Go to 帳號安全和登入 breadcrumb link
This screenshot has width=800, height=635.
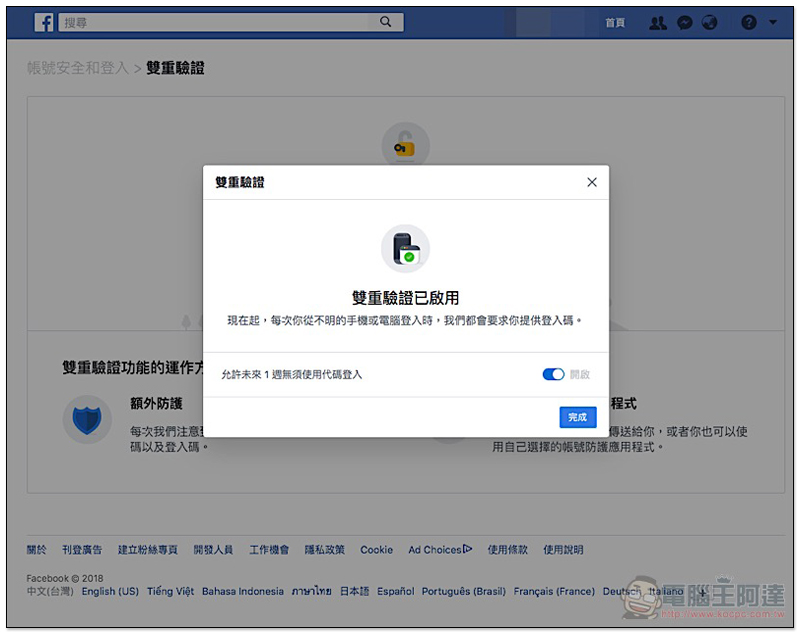point(78,68)
